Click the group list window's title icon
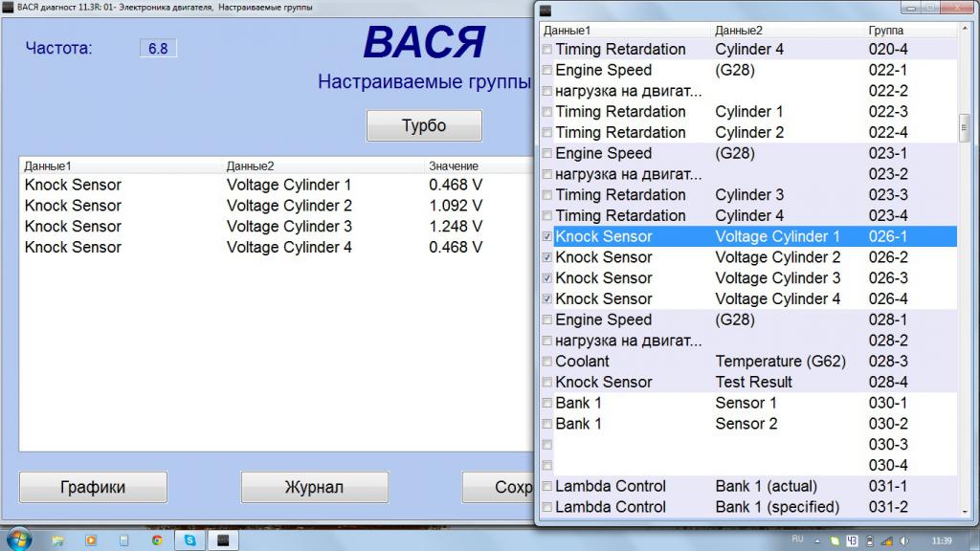Image resolution: width=980 pixels, height=551 pixels. click(x=545, y=11)
